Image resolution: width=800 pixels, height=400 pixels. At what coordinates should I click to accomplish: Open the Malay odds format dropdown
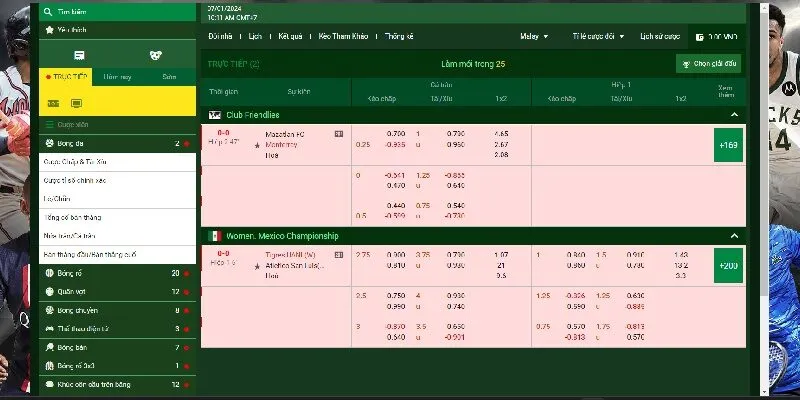pyautogui.click(x=534, y=36)
